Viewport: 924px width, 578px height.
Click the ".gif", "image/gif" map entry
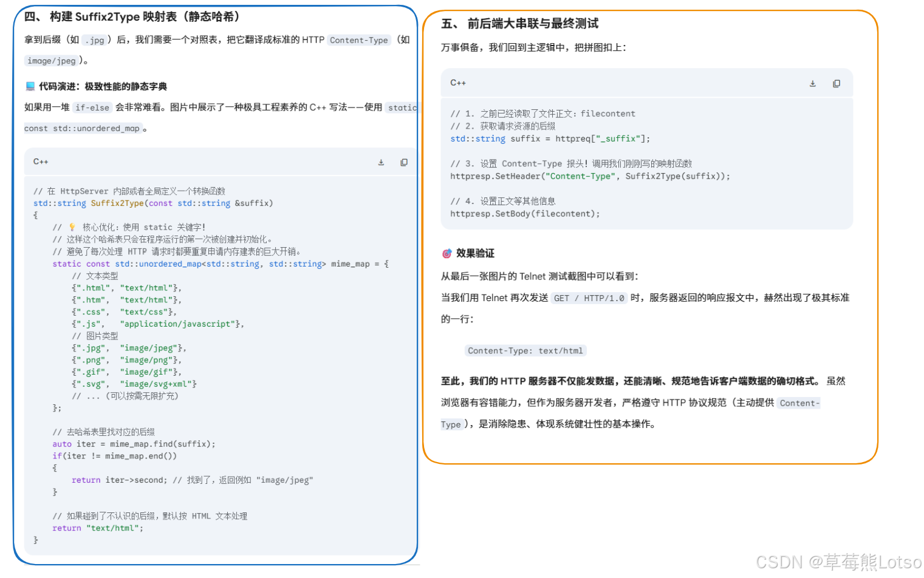126,372
